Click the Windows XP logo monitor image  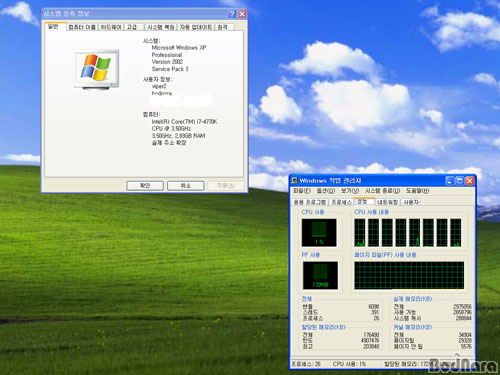(96, 70)
